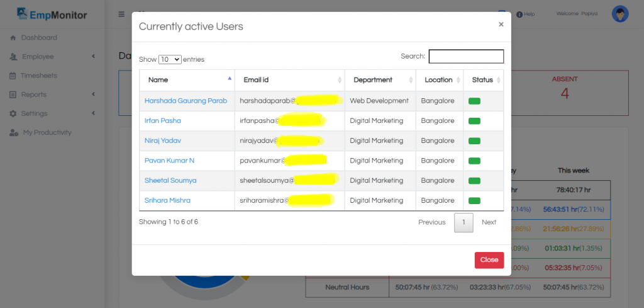Open the Show entries dropdown
This screenshot has width=644, height=308.
point(170,59)
